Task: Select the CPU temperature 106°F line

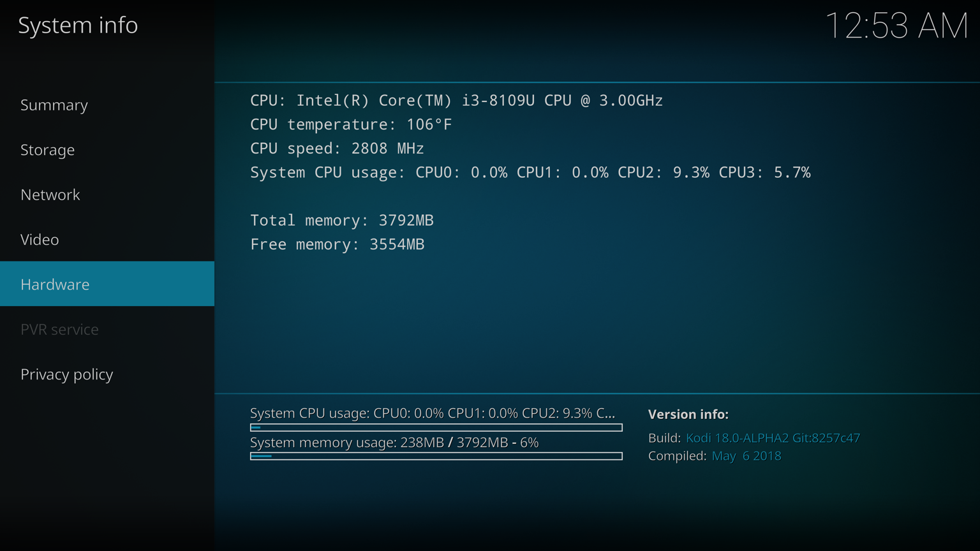Action: click(351, 124)
